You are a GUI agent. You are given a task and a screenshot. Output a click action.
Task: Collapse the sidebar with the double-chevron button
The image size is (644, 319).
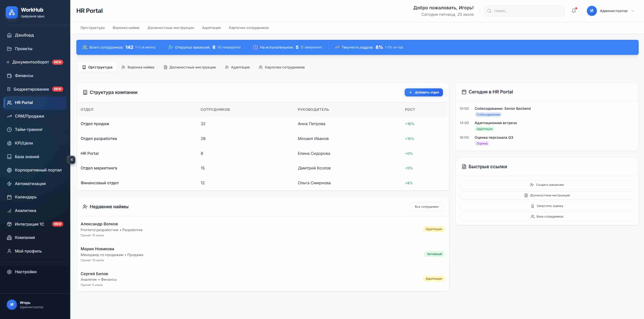(72, 160)
